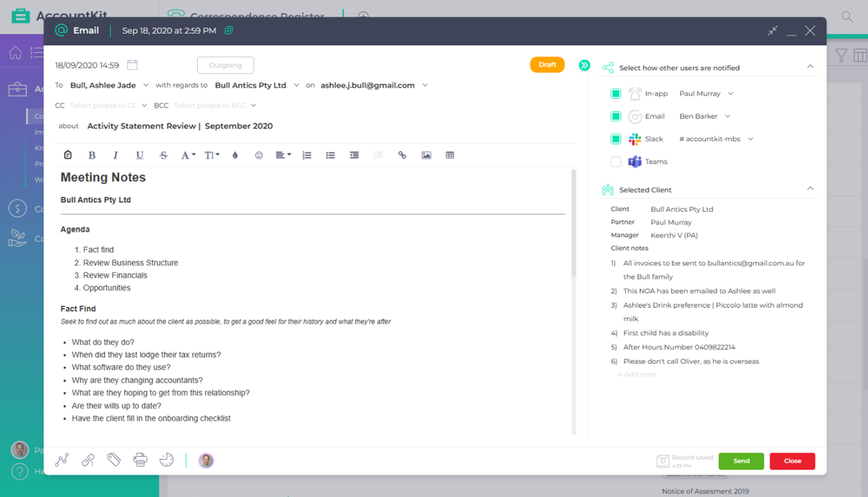The image size is (868, 497).
Task: Toggle bold formatting in the email editor
Action: click(x=92, y=155)
